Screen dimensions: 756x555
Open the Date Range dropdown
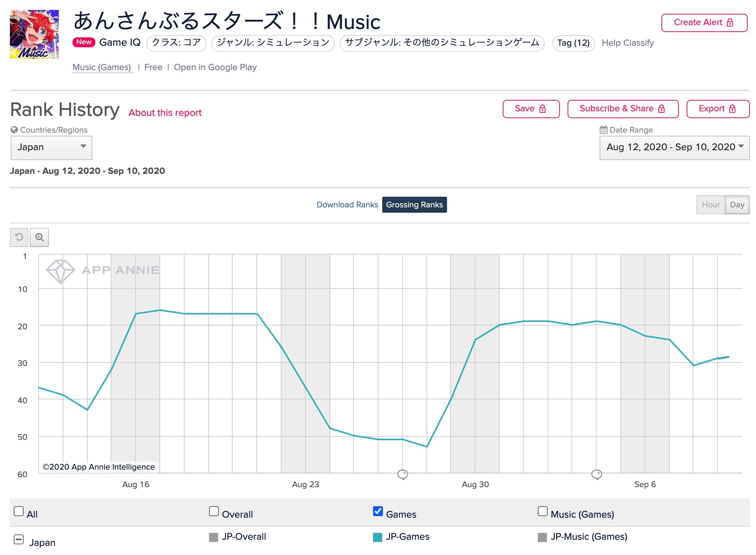click(674, 148)
